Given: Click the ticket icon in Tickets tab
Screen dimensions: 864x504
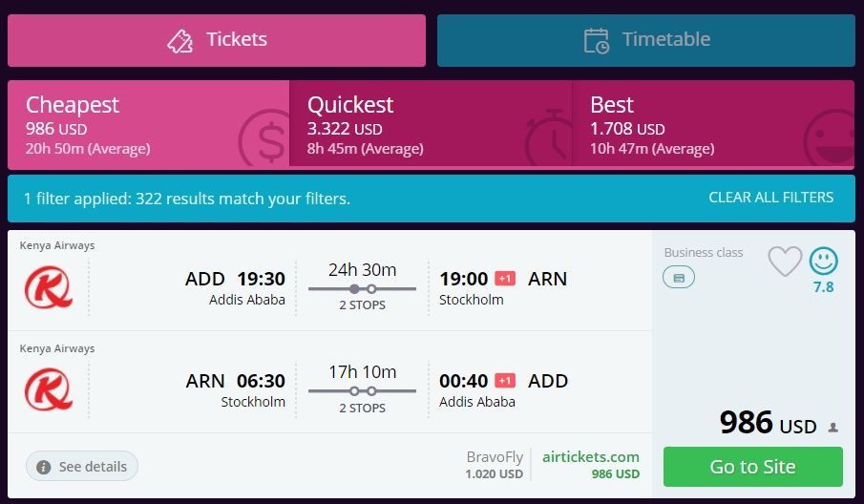Looking at the screenshot, I should tap(180, 40).
